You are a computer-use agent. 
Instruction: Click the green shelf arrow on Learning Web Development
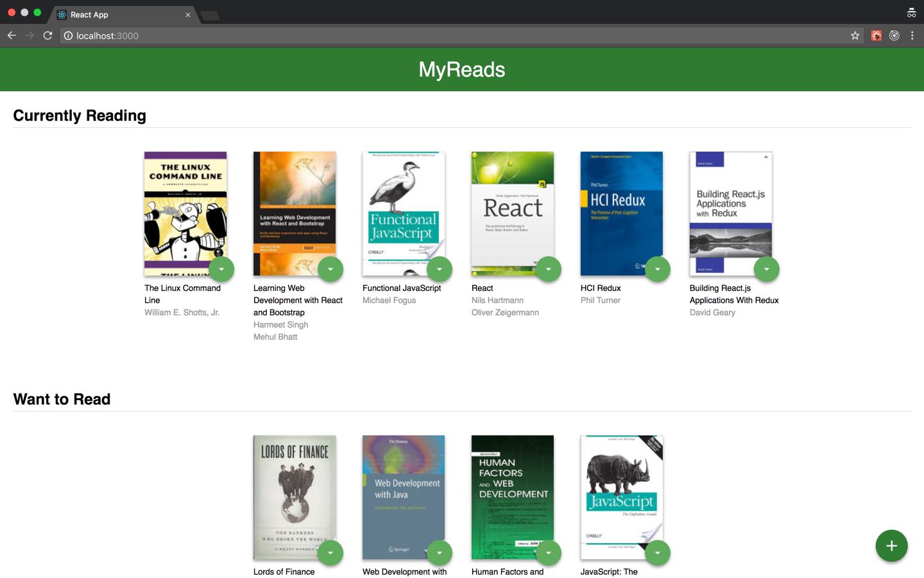click(x=330, y=268)
